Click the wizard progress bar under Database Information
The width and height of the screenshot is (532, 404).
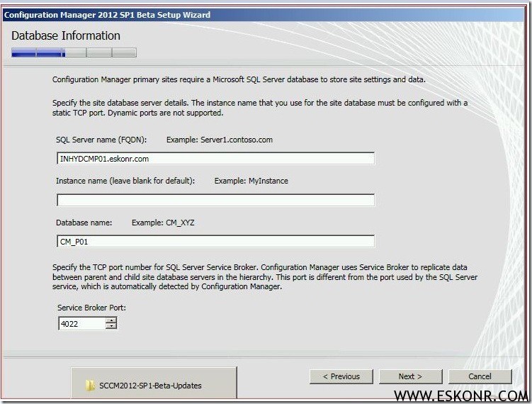coord(74,52)
